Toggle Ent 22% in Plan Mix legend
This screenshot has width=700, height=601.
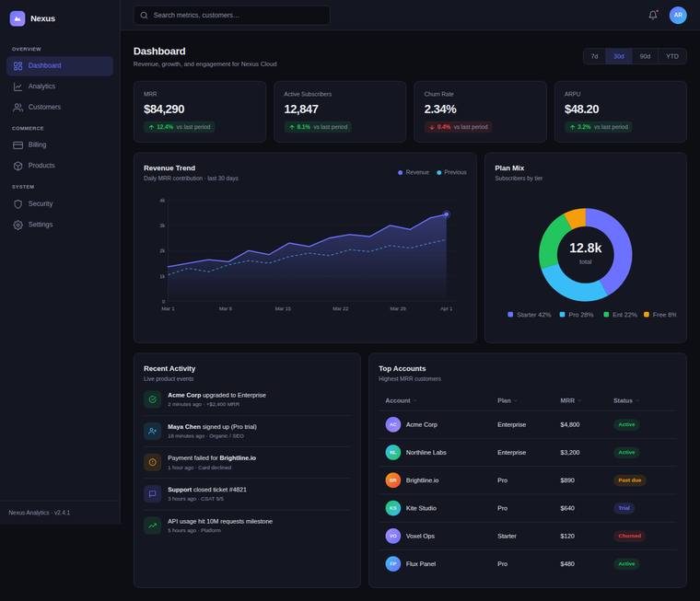coord(621,315)
